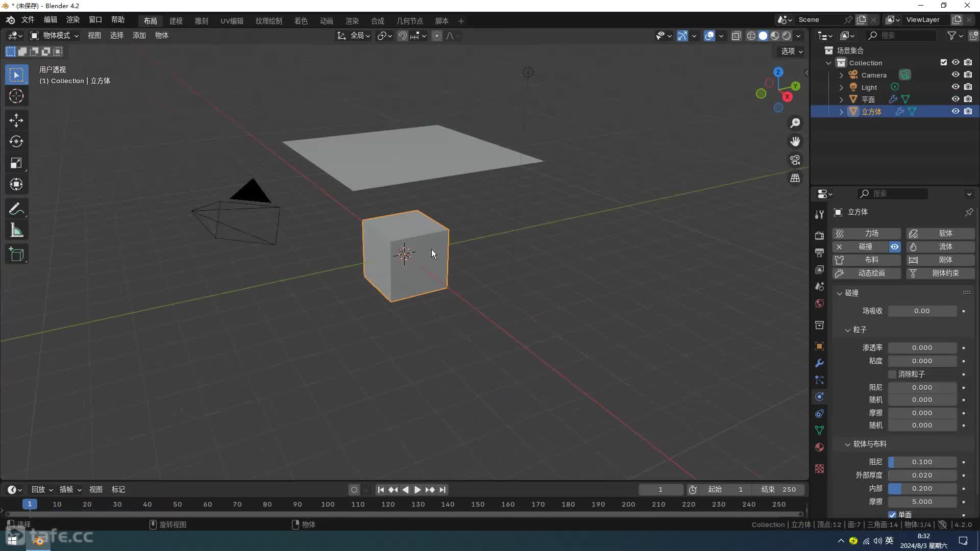Screen dimensions: 980x551
Task: Open the Material properties tab
Action: coord(819,447)
